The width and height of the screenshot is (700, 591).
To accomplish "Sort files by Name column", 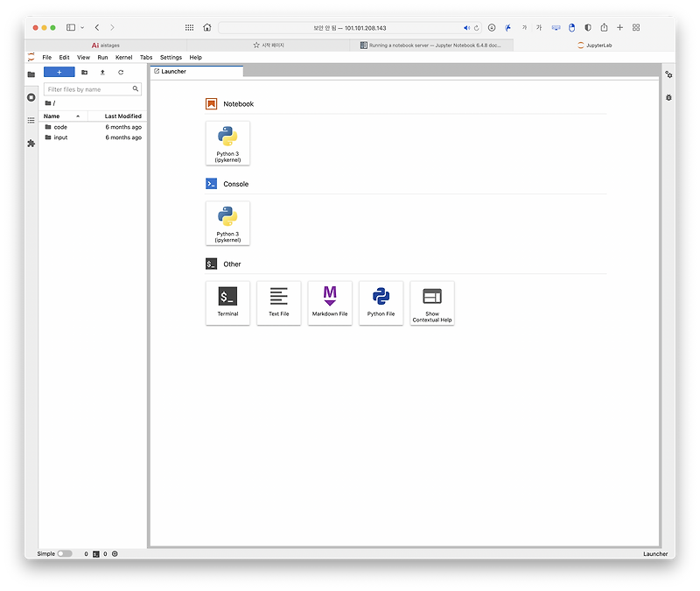I will pyautogui.click(x=52, y=116).
